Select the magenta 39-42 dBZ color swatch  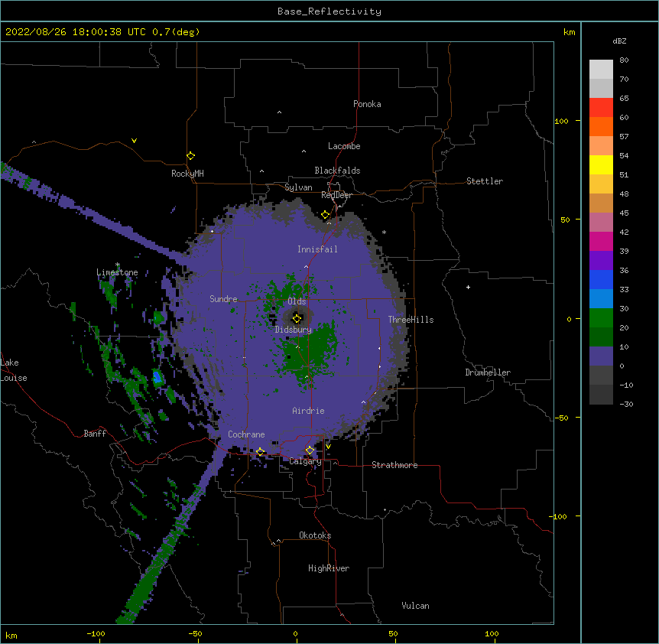tap(601, 242)
